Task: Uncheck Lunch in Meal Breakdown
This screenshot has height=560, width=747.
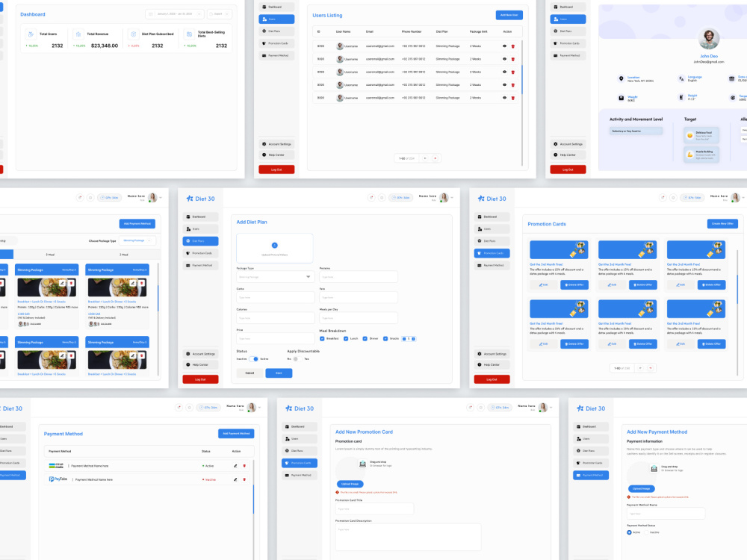Action: [346, 338]
